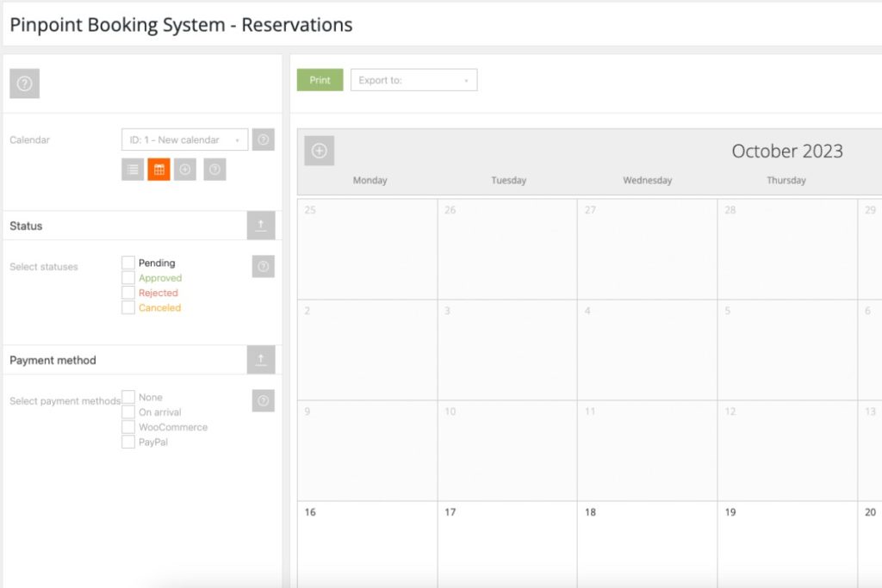Open help icon next to view buttons
Screen dimensions: 882x588
point(214,170)
